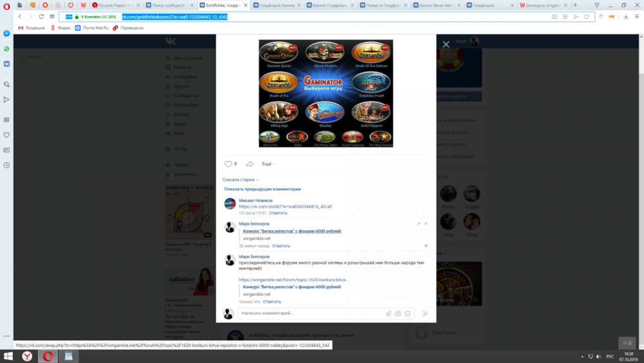Image resolution: width=644 pixels, height=363 pixels.
Task: Click the sidebar three-dots setup button
Action: pos(6,336)
